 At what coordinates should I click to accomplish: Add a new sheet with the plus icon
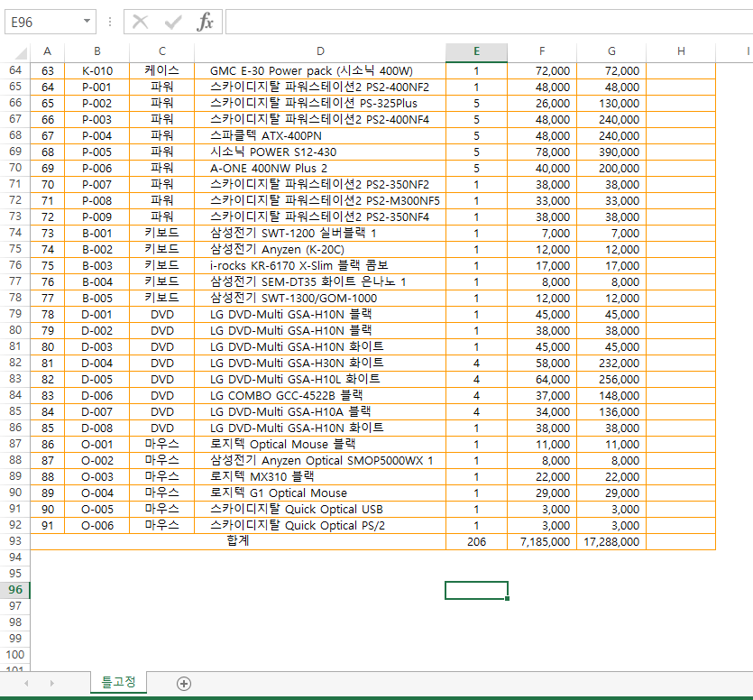tap(184, 684)
